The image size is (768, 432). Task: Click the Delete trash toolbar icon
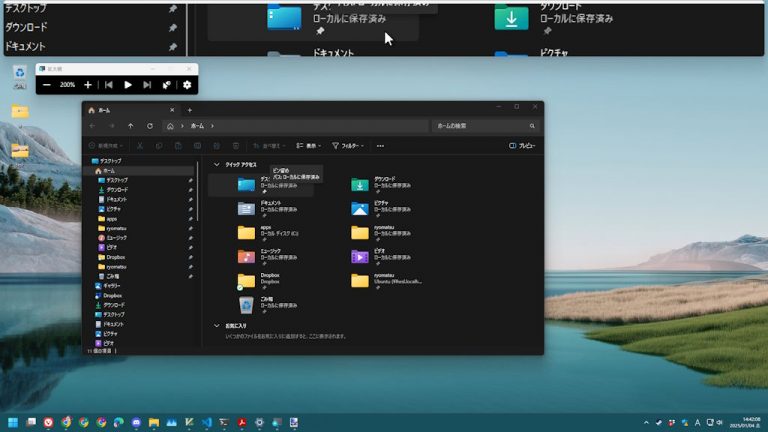[236, 145]
